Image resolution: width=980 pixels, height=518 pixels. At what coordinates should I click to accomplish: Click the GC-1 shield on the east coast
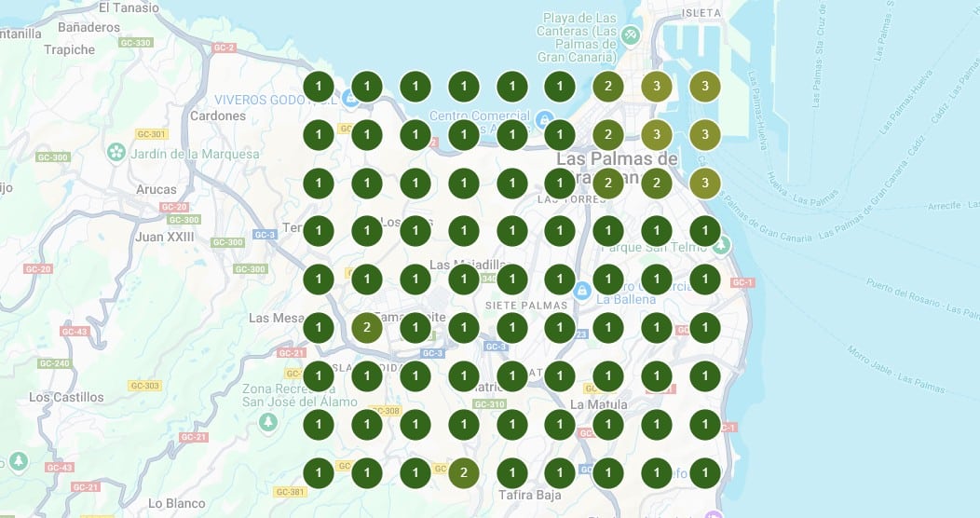(x=742, y=282)
